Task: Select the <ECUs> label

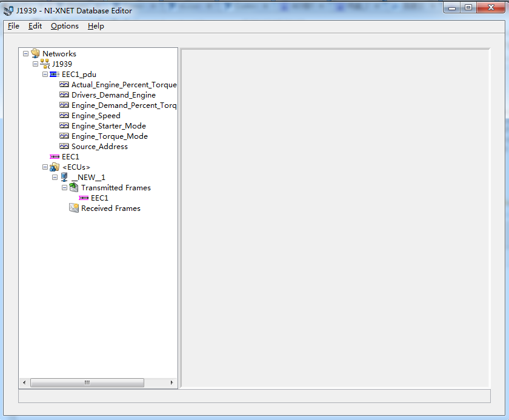Action: pyautogui.click(x=76, y=167)
